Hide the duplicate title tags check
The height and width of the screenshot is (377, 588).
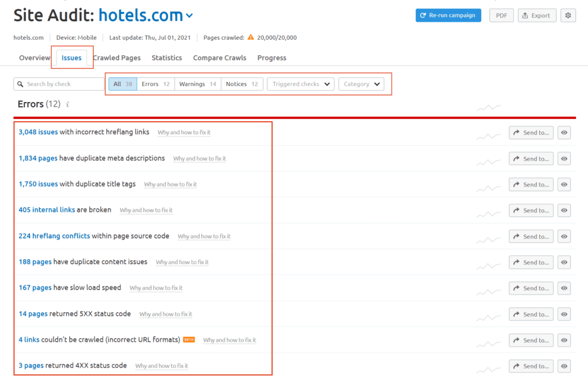click(x=564, y=184)
